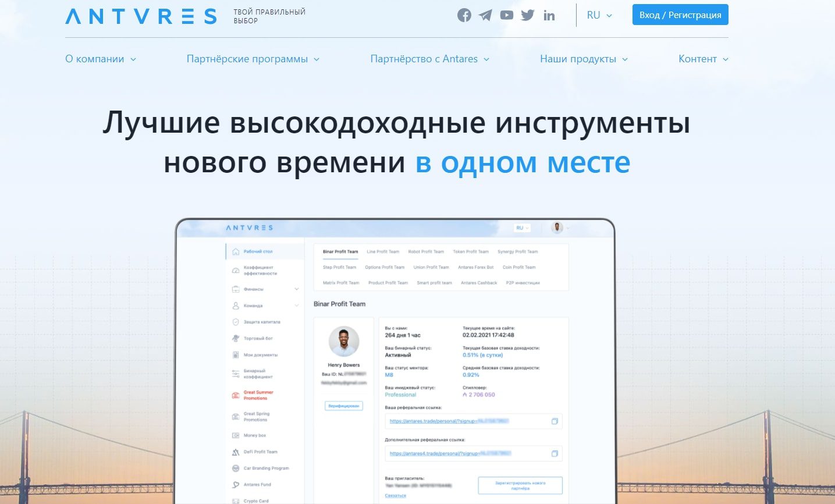Image resolution: width=835 pixels, height=504 pixels.
Task: Open the Antares Fund icon
Action: (236, 484)
